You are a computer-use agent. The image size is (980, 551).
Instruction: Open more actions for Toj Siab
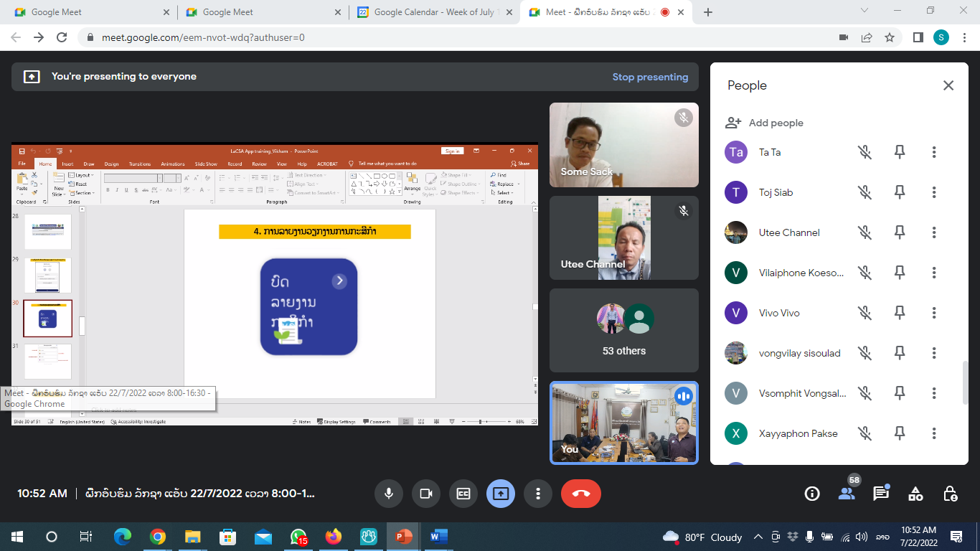tap(934, 192)
